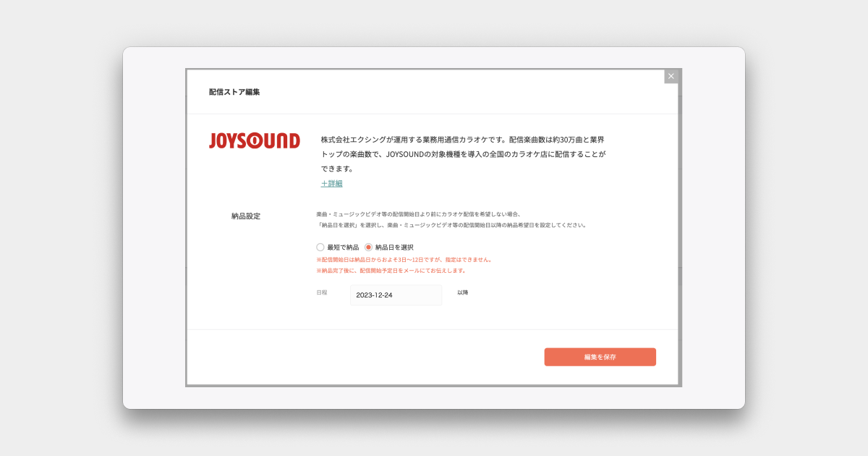868x456 pixels.
Task: Open the date field showing 2023-12-24
Action: point(396,295)
